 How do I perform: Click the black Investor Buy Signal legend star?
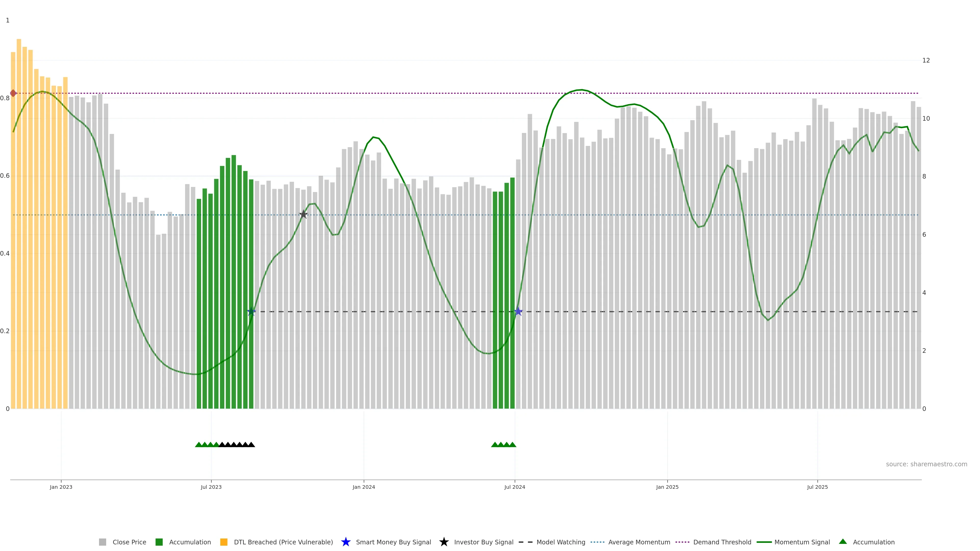click(x=444, y=542)
